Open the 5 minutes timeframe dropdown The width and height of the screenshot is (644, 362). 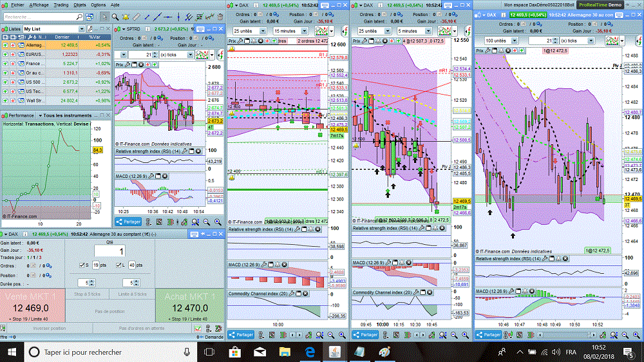click(x=414, y=31)
